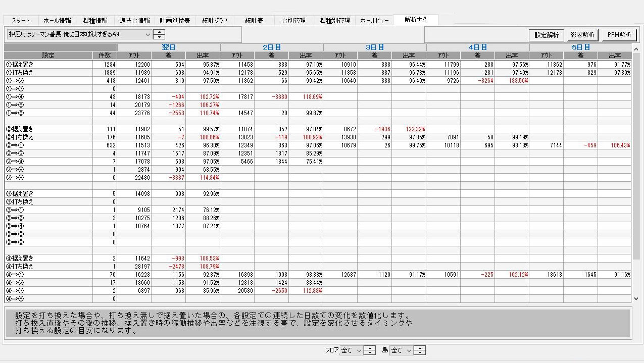Open the ホール情報 tab

point(57,21)
